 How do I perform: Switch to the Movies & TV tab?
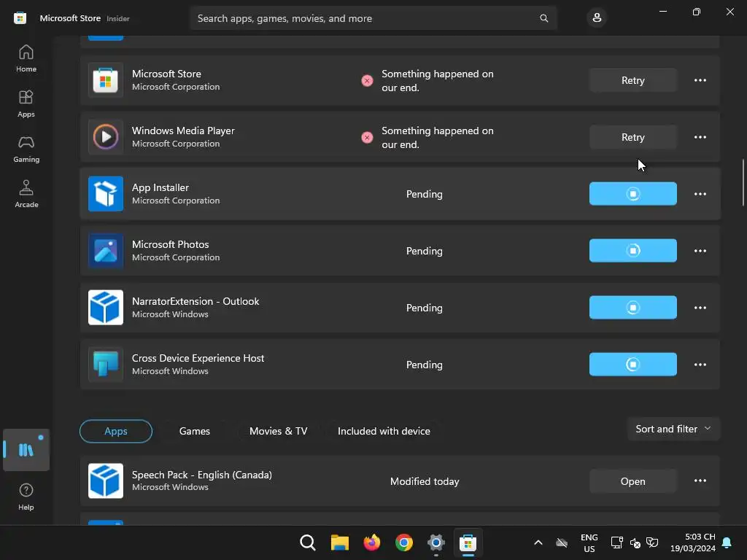point(278,431)
